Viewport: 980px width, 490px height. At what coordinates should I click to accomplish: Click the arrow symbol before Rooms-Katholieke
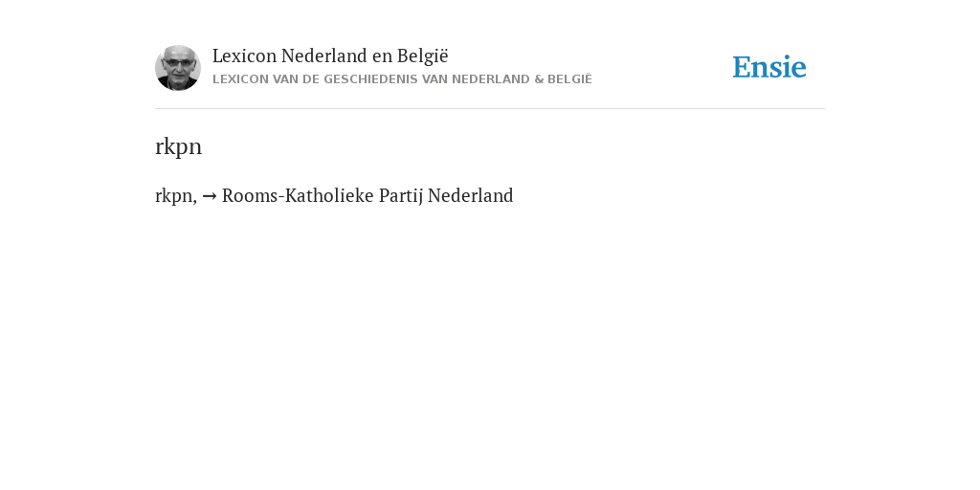(210, 196)
